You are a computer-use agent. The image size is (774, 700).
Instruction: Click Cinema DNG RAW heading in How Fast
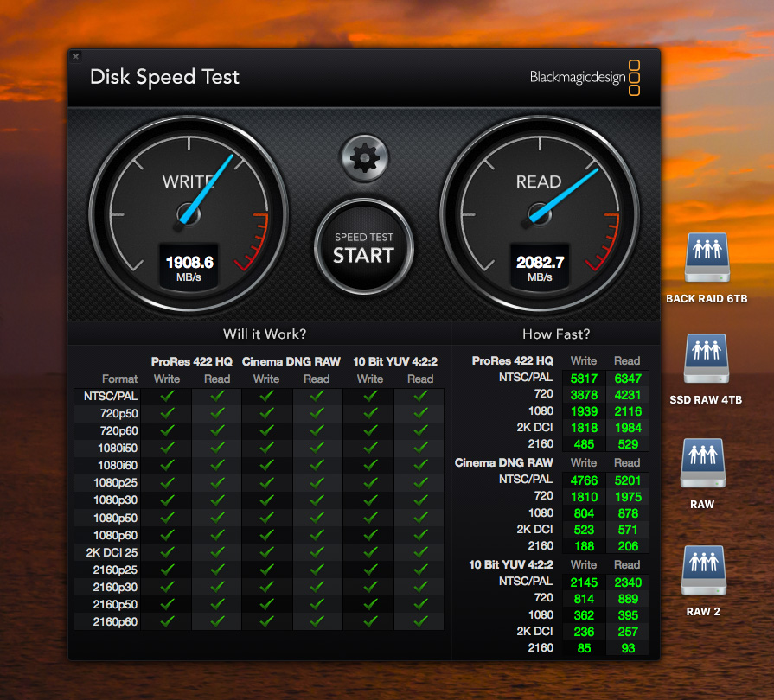504,462
